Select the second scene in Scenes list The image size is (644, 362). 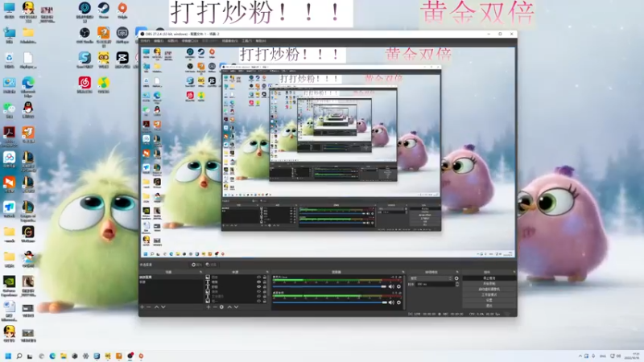[x=171, y=282]
